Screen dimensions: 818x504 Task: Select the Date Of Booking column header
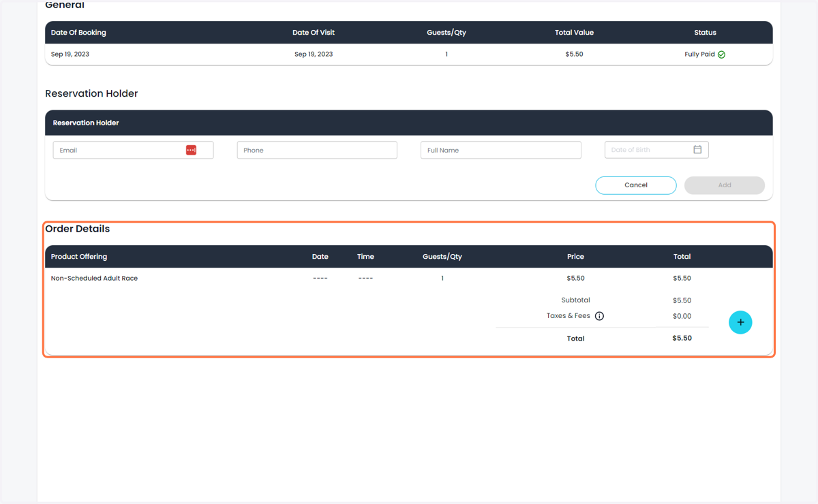[x=78, y=33]
